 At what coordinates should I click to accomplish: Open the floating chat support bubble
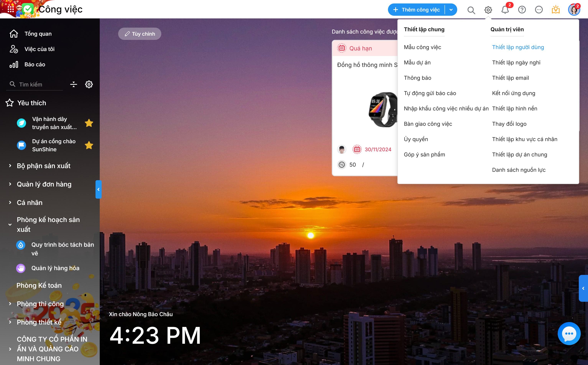pos(569,334)
